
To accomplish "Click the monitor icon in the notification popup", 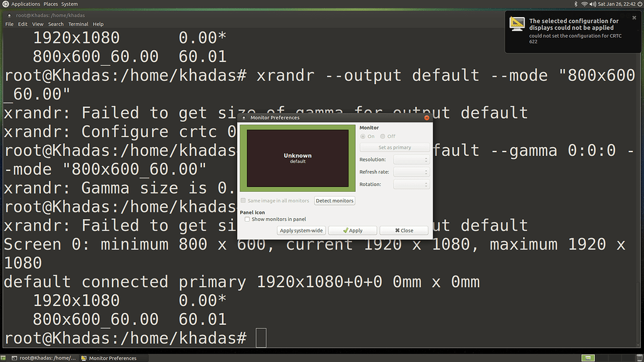I will pyautogui.click(x=517, y=24).
